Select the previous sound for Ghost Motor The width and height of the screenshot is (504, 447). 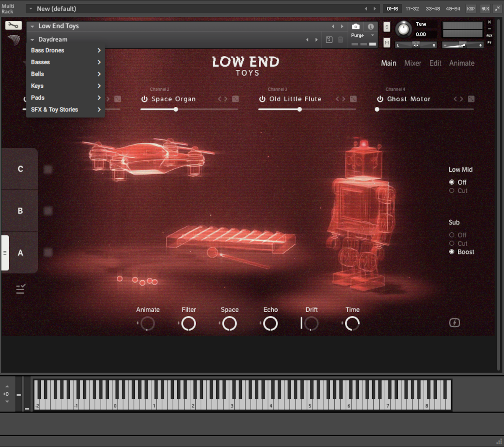click(x=455, y=99)
